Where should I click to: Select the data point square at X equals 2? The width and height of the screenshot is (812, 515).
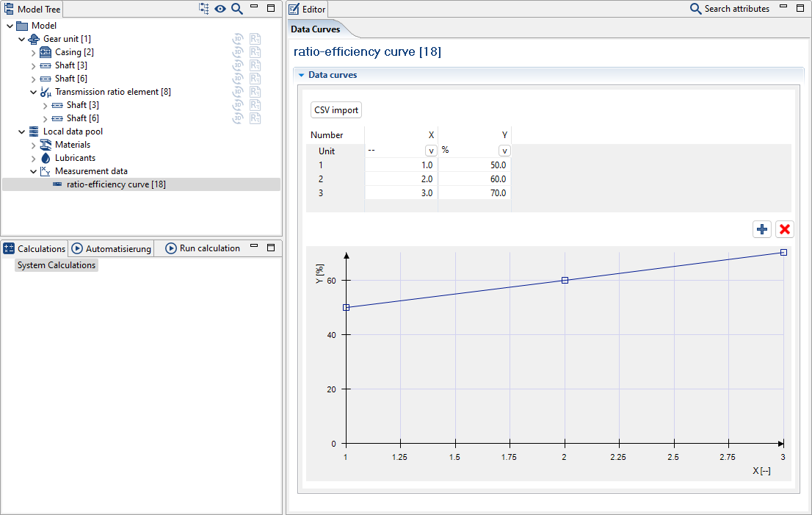pyautogui.click(x=565, y=280)
